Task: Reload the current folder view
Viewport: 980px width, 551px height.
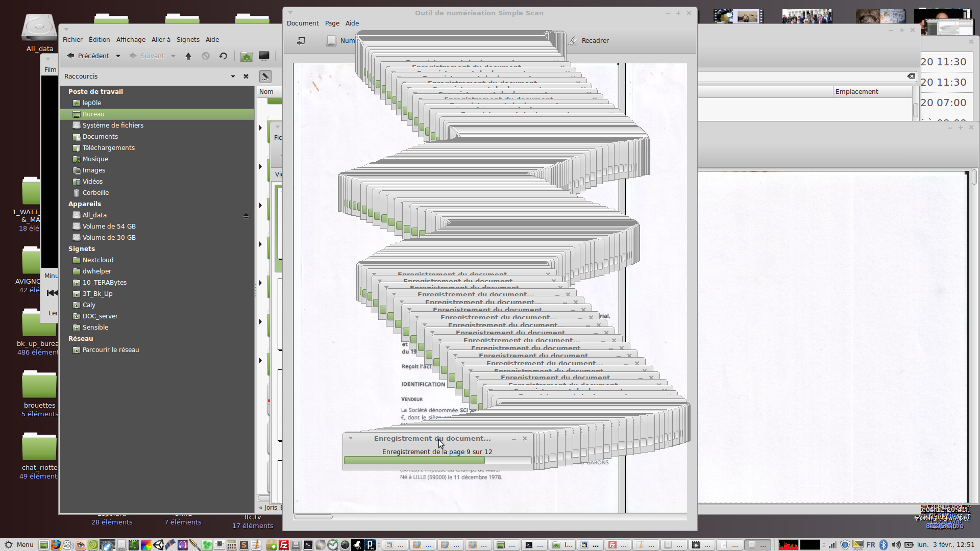Action: click(x=223, y=56)
